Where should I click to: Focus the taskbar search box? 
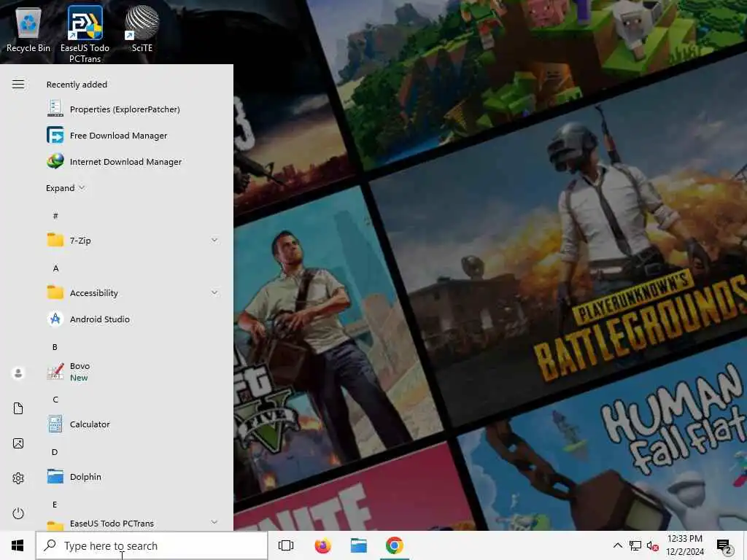[152, 545]
